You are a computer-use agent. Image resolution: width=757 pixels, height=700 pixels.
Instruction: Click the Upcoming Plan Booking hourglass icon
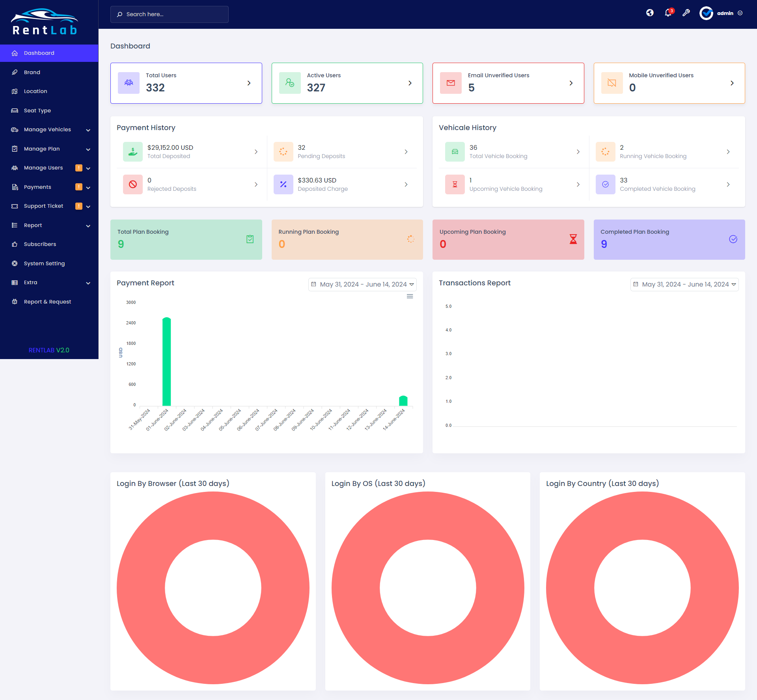573,239
